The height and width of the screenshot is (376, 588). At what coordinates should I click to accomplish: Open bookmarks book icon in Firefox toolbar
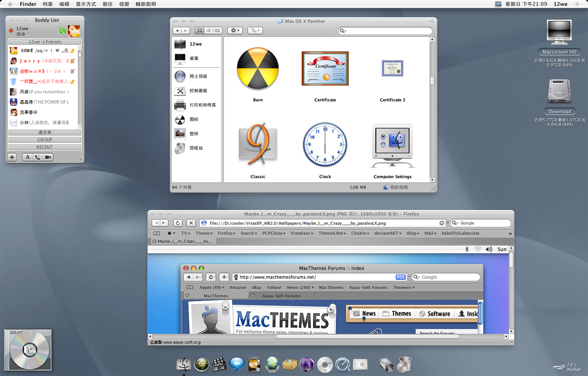coord(157,234)
